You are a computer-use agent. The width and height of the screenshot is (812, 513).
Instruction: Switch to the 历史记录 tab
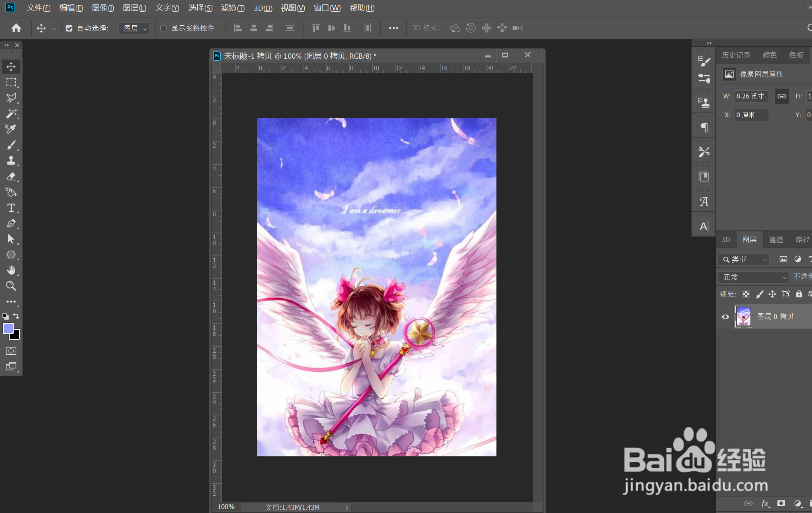736,55
